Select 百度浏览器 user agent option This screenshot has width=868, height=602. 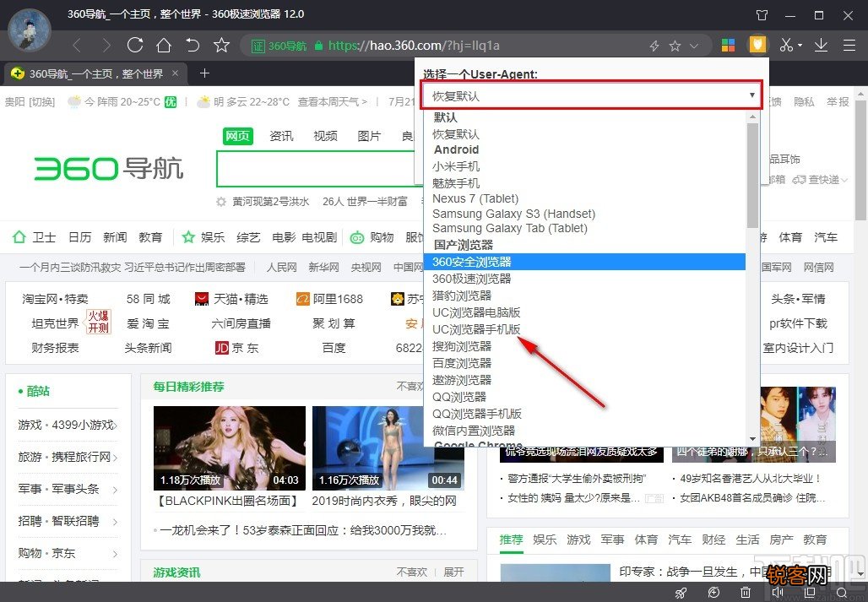[x=462, y=363]
